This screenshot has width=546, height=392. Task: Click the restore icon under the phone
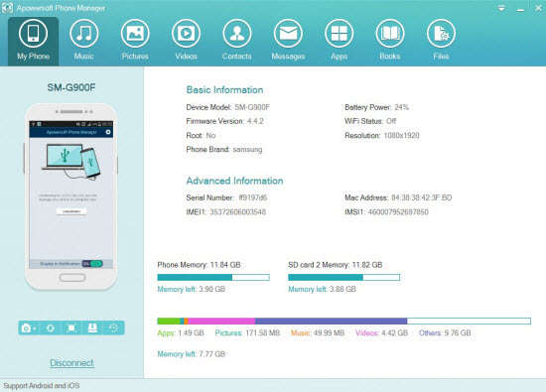pyautogui.click(x=113, y=327)
